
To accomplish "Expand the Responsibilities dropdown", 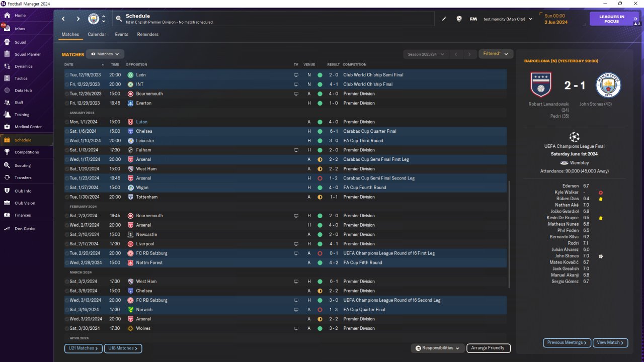I will 437,348.
